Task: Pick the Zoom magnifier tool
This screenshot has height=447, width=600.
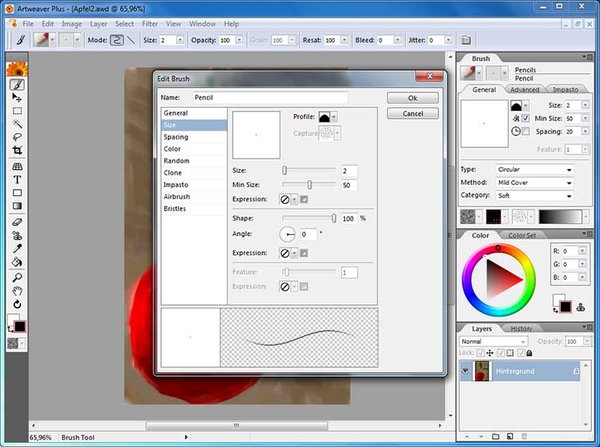Action: pos(17,276)
